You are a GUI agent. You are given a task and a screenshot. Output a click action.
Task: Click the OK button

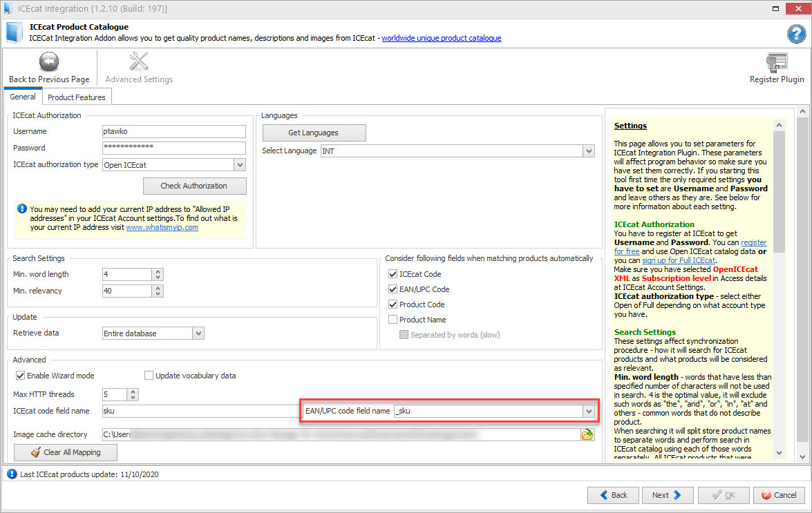724,496
